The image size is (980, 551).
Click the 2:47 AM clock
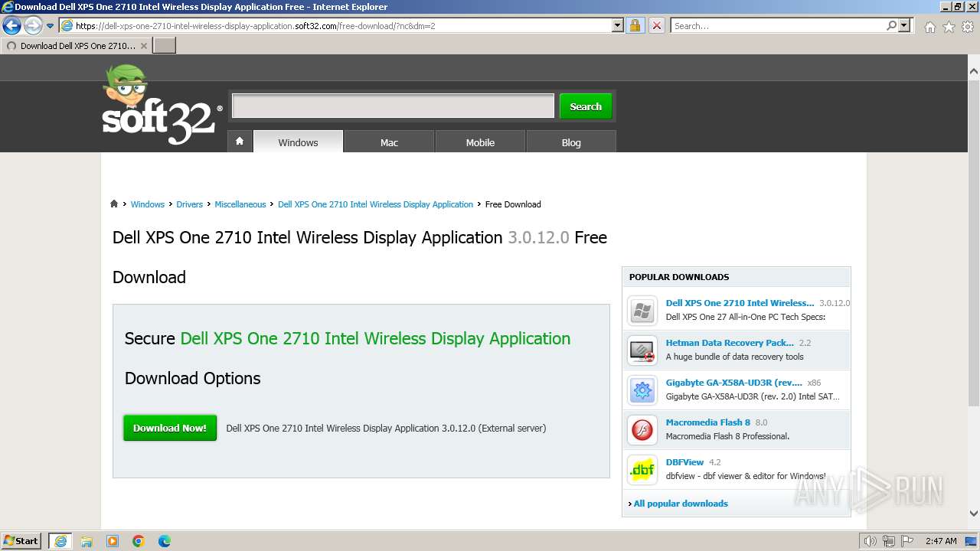point(941,541)
